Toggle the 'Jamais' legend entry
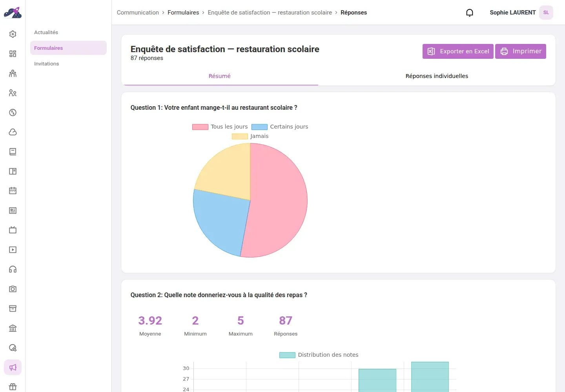Screen dimensions: 565x392 click(250, 136)
